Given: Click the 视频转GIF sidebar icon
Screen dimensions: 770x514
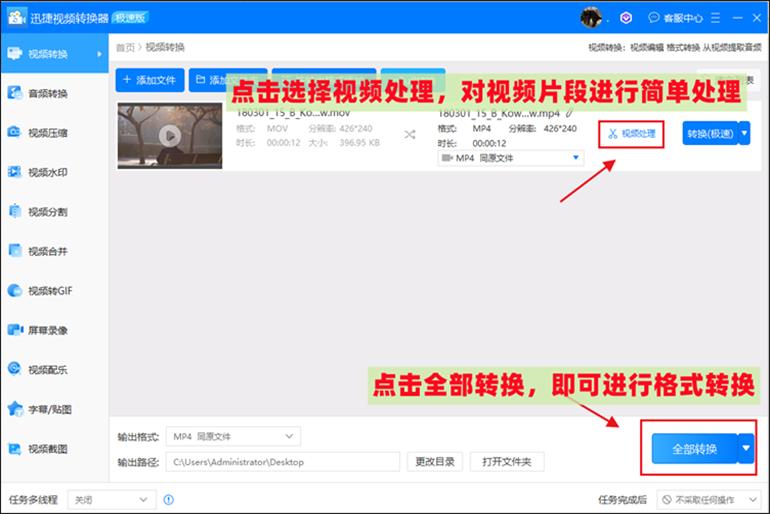Looking at the screenshot, I should pyautogui.click(x=15, y=291).
